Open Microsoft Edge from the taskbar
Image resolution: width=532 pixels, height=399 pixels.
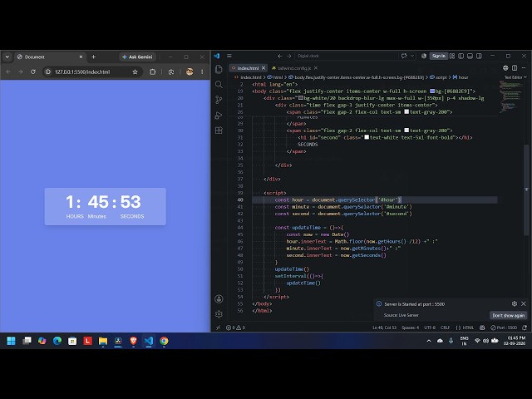tap(57, 341)
